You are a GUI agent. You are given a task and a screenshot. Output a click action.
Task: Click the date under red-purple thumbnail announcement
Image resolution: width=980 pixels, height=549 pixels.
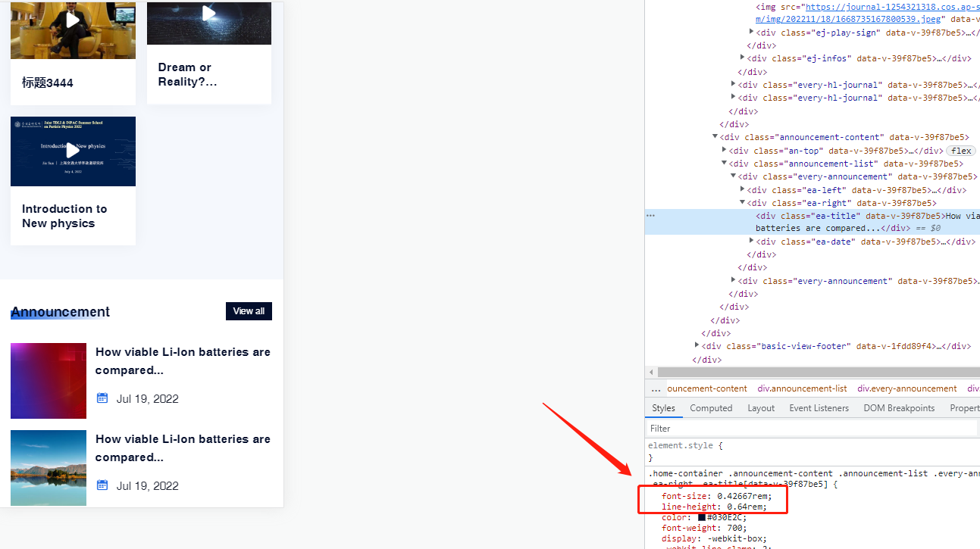[148, 399]
